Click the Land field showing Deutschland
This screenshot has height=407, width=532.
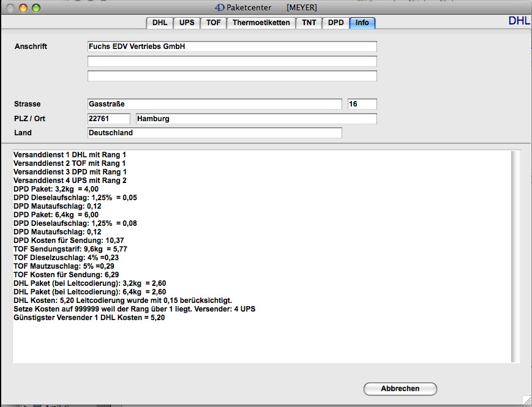coord(214,133)
